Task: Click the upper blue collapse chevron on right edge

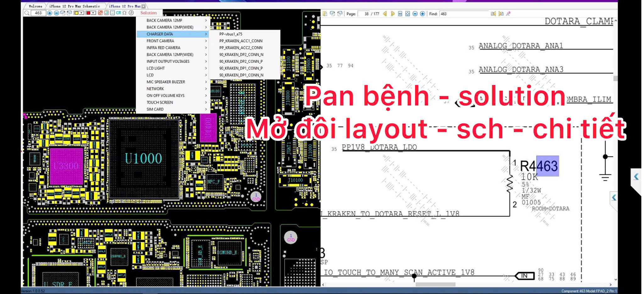Action: 636,177
